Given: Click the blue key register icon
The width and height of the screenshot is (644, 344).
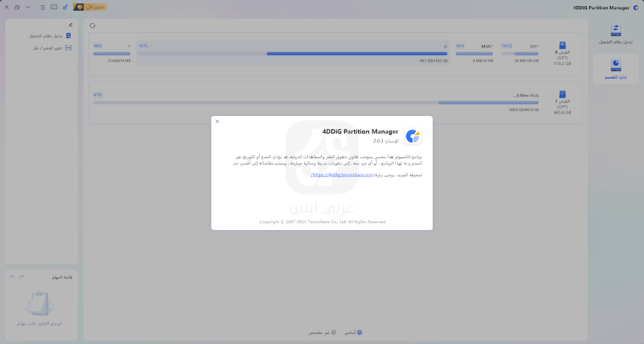Looking at the screenshot, I should [x=65, y=7].
